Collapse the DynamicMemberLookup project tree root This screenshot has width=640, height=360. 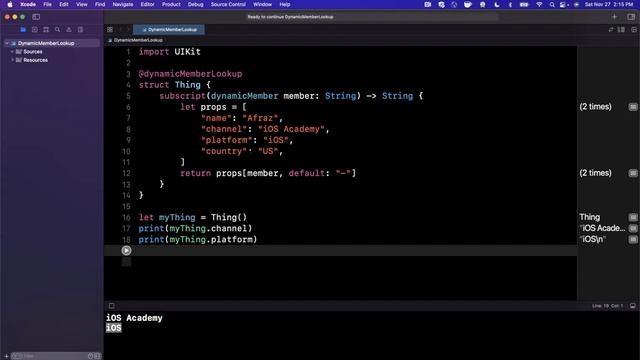pos(7,43)
